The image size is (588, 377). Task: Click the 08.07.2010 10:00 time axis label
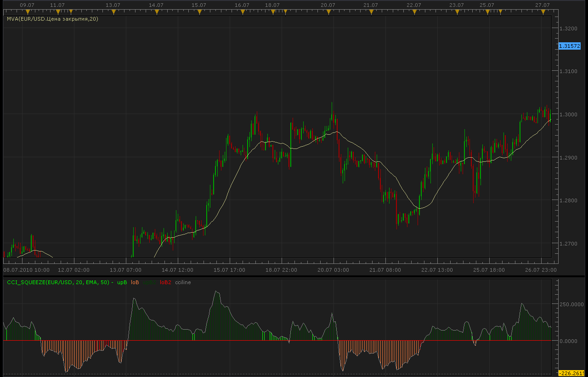(26, 270)
